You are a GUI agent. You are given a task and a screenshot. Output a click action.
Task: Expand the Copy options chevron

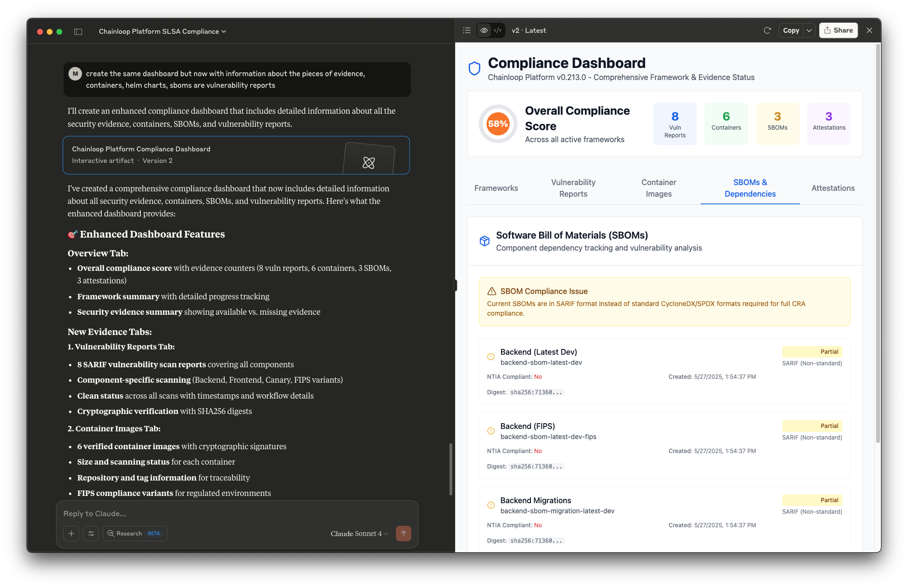[809, 30]
